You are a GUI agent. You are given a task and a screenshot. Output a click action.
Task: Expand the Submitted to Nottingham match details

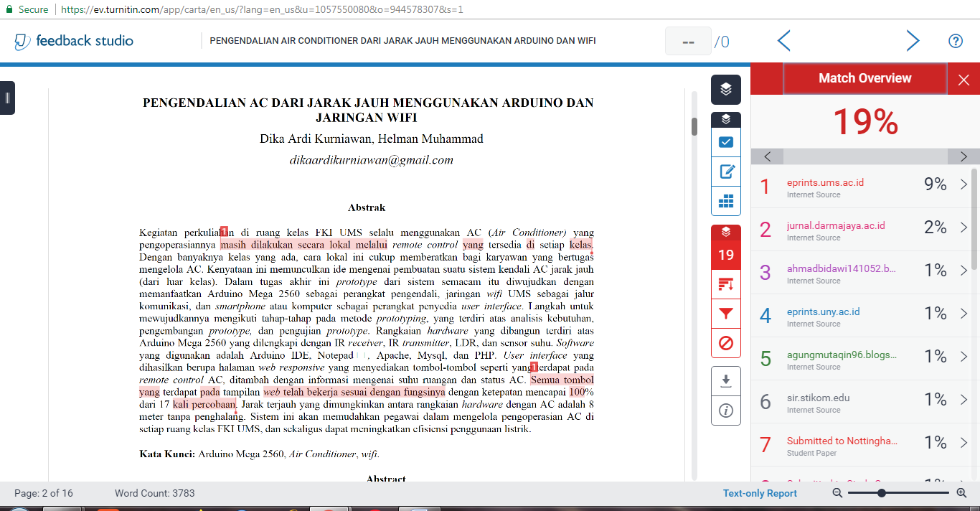pos(963,443)
